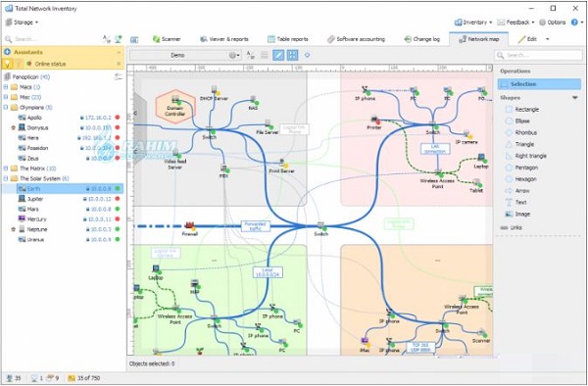Select the Network map tab

tap(478, 39)
